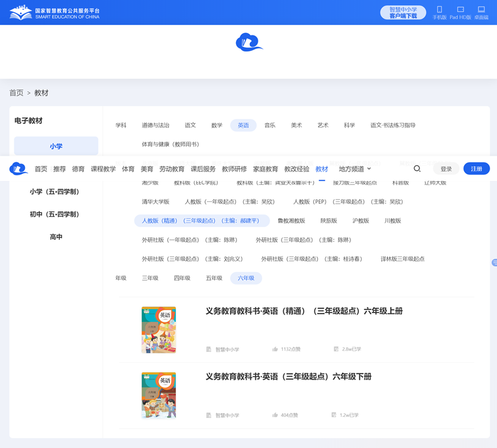The image size is (497, 448).
Task: Click the Pad HD版 tablet icon
Action: click(460, 10)
